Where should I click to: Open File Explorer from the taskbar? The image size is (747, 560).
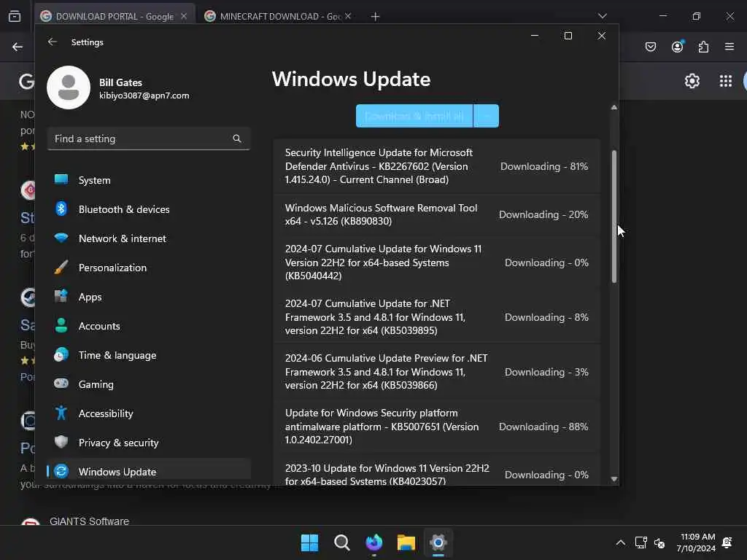point(406,542)
